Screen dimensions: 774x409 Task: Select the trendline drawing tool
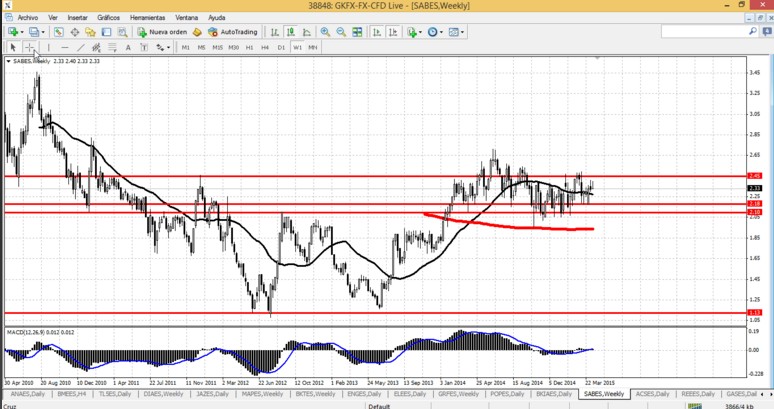click(x=80, y=47)
